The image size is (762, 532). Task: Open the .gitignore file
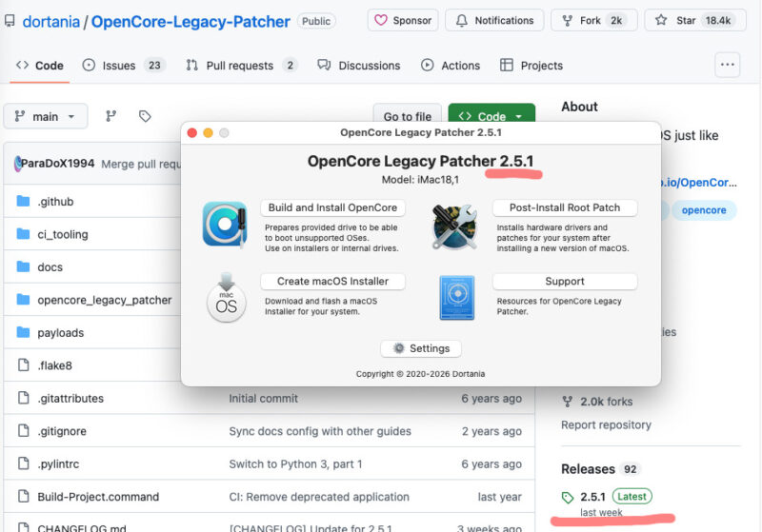[x=62, y=431]
